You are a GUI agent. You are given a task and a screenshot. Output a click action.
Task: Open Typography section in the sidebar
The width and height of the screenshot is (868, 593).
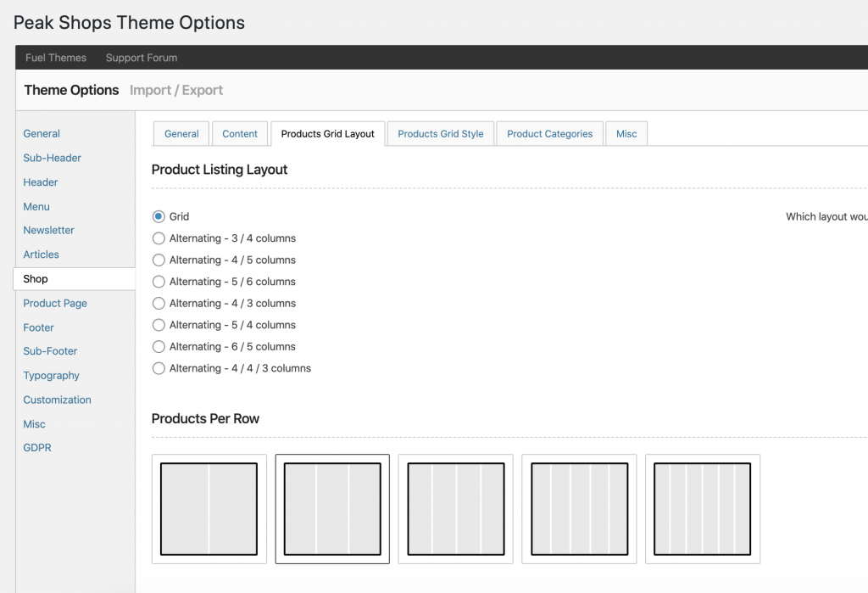(52, 376)
